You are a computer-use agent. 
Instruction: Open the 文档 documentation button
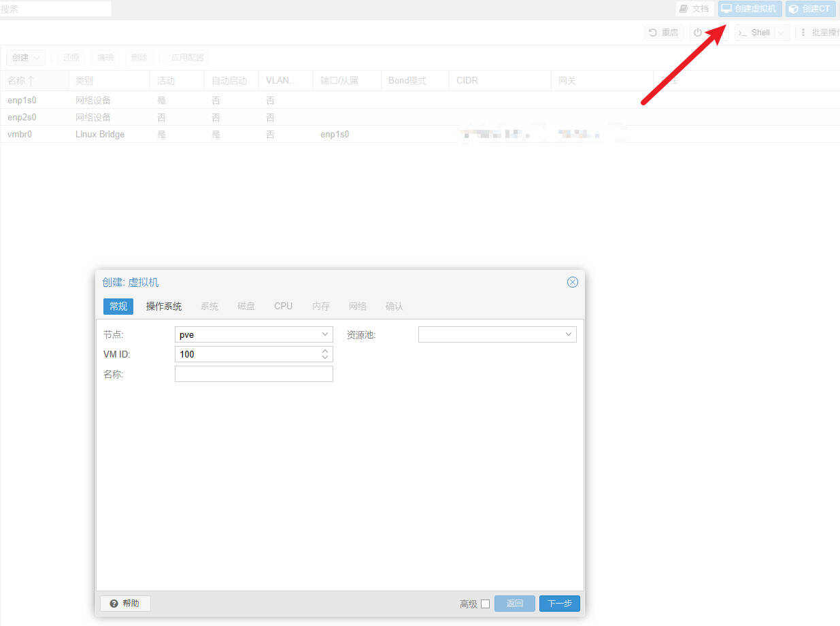pyautogui.click(x=694, y=9)
